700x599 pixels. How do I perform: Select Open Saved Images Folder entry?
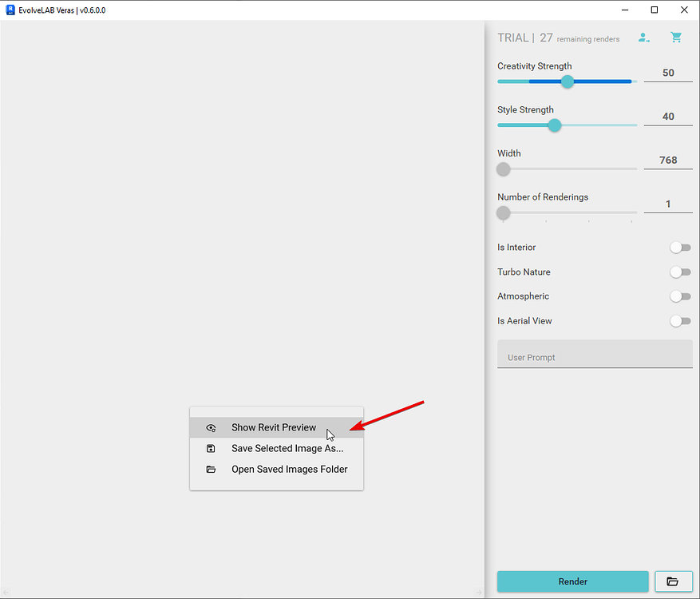tap(289, 470)
